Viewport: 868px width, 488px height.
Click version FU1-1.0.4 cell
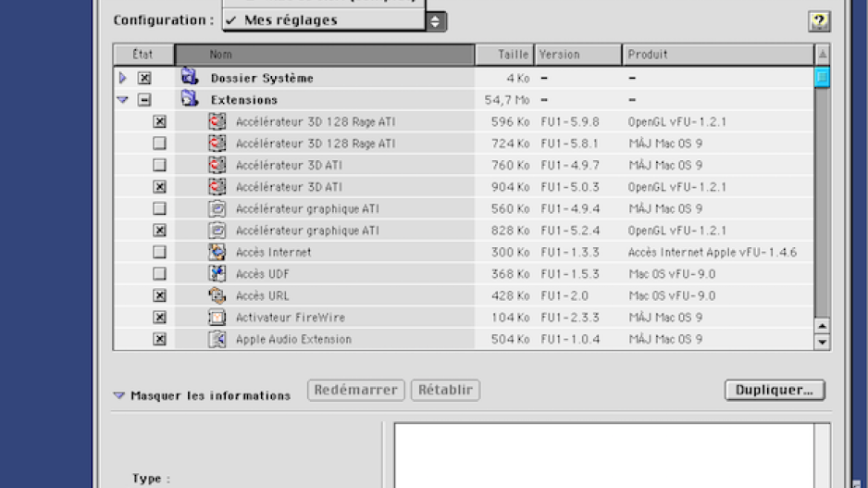(570, 339)
